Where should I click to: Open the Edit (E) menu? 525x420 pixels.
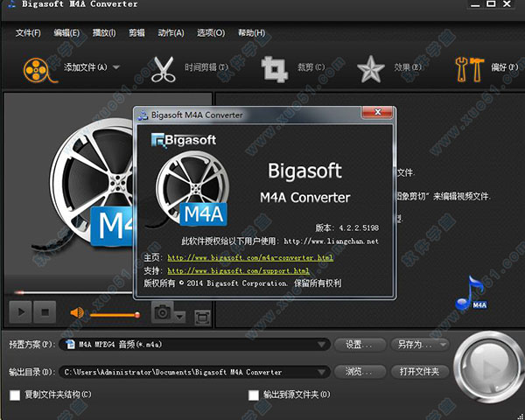pyautogui.click(x=66, y=33)
